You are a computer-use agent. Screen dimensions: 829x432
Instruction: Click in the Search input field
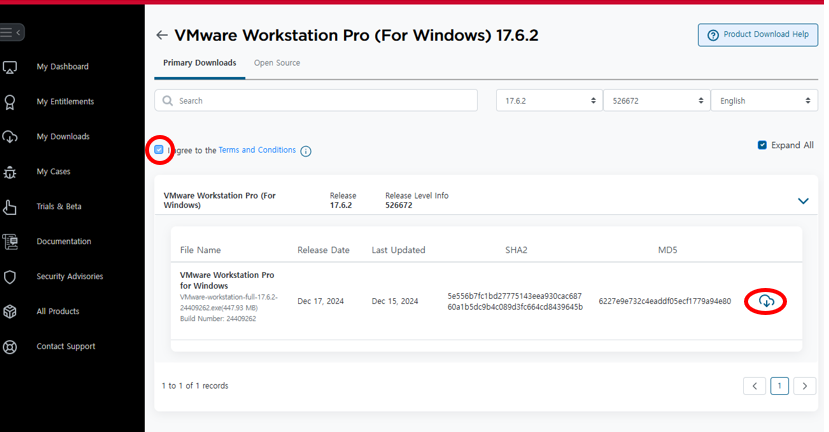pyautogui.click(x=316, y=100)
